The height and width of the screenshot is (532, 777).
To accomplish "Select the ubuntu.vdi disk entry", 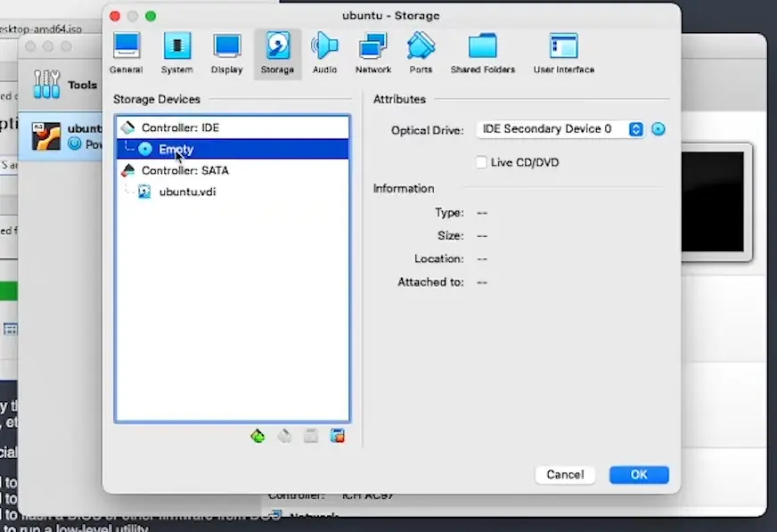I will tap(233, 192).
